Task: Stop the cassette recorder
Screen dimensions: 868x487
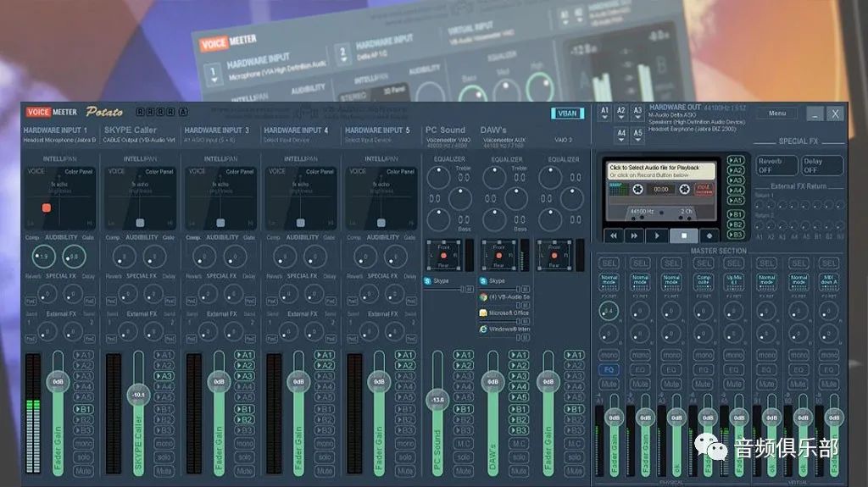Action: tap(684, 235)
